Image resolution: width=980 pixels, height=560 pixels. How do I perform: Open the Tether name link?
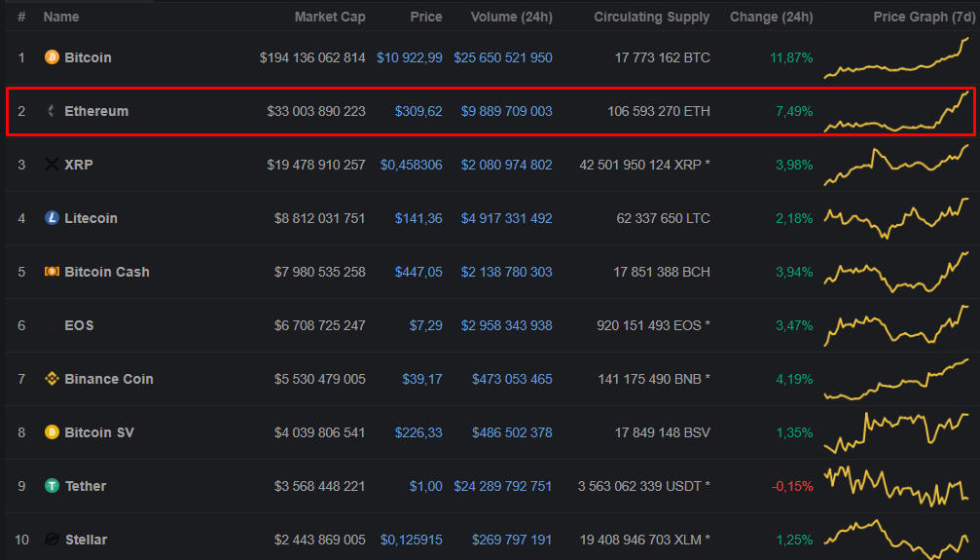coord(86,486)
